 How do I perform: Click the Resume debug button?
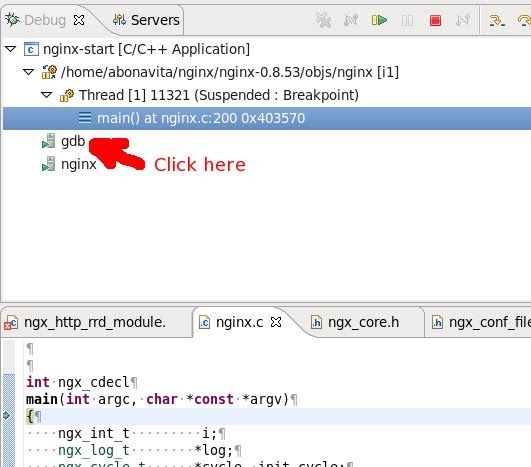point(379,20)
